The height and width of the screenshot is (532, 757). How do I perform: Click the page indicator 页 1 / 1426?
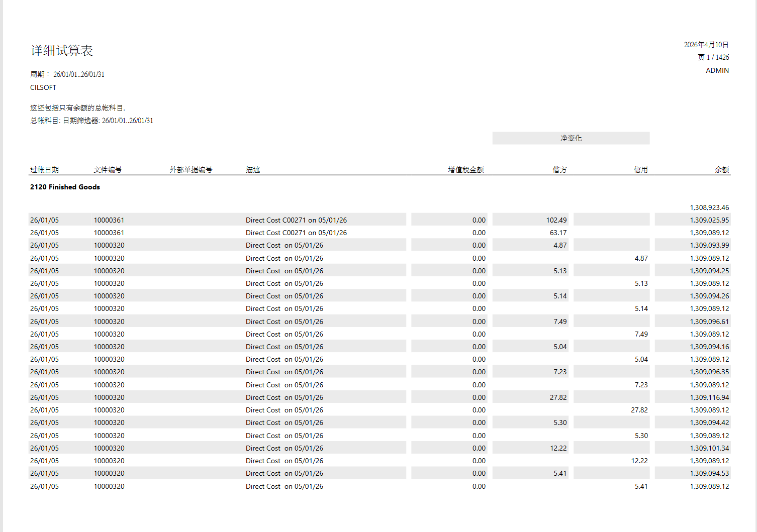pos(713,57)
